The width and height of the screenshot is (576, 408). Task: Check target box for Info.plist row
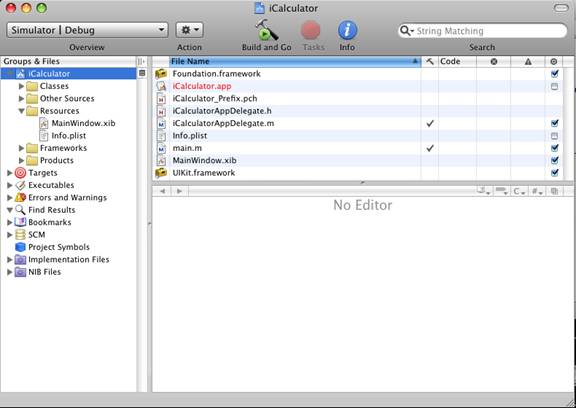coord(555,136)
